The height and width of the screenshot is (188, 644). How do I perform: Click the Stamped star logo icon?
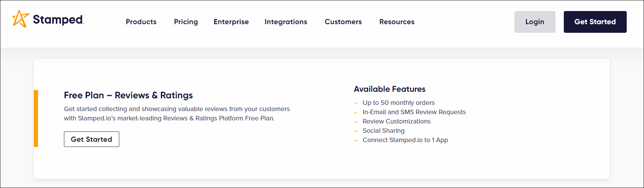click(20, 19)
